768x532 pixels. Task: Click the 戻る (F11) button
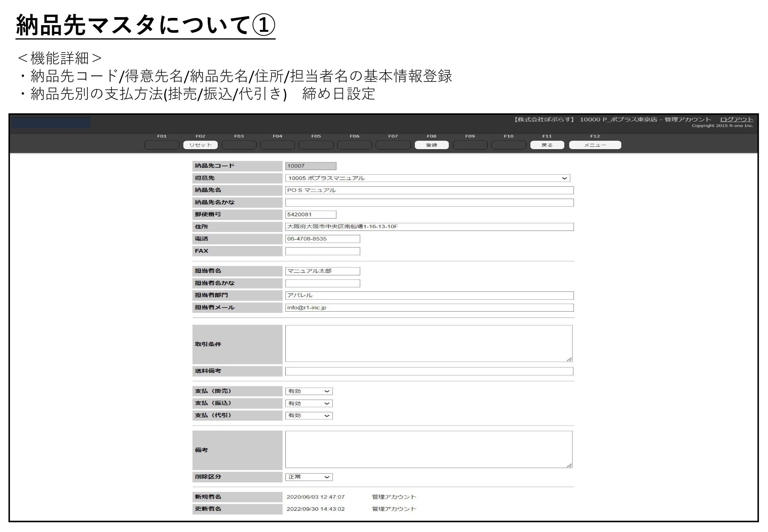547,145
